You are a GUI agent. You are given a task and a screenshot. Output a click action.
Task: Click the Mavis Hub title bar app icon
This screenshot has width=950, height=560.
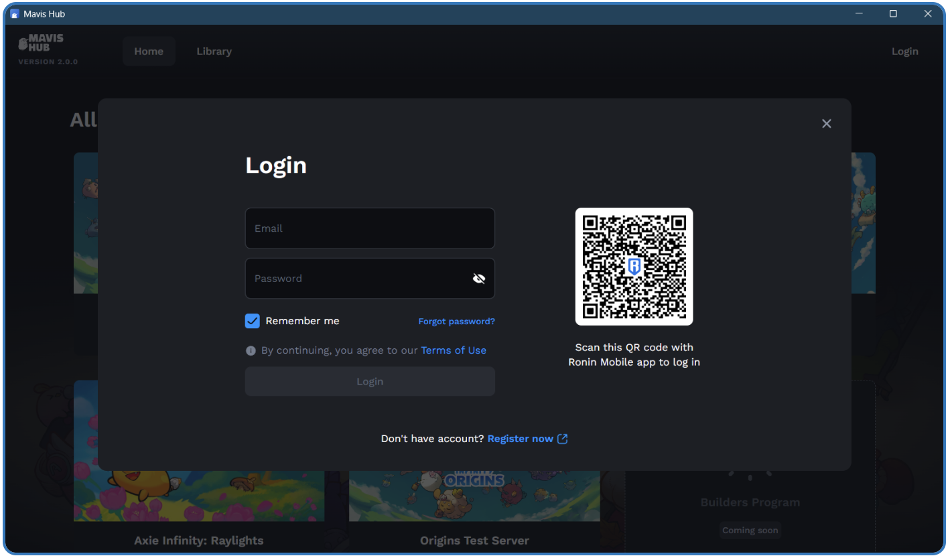(15, 14)
